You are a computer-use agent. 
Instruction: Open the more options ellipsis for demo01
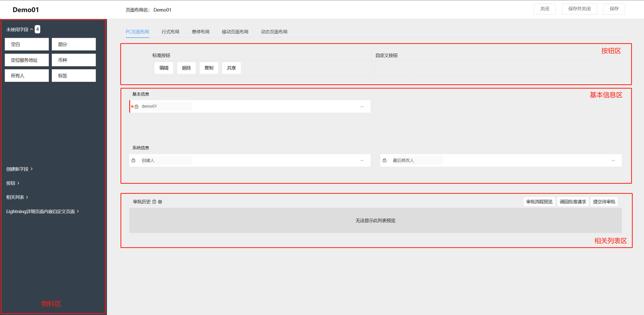[x=362, y=107]
